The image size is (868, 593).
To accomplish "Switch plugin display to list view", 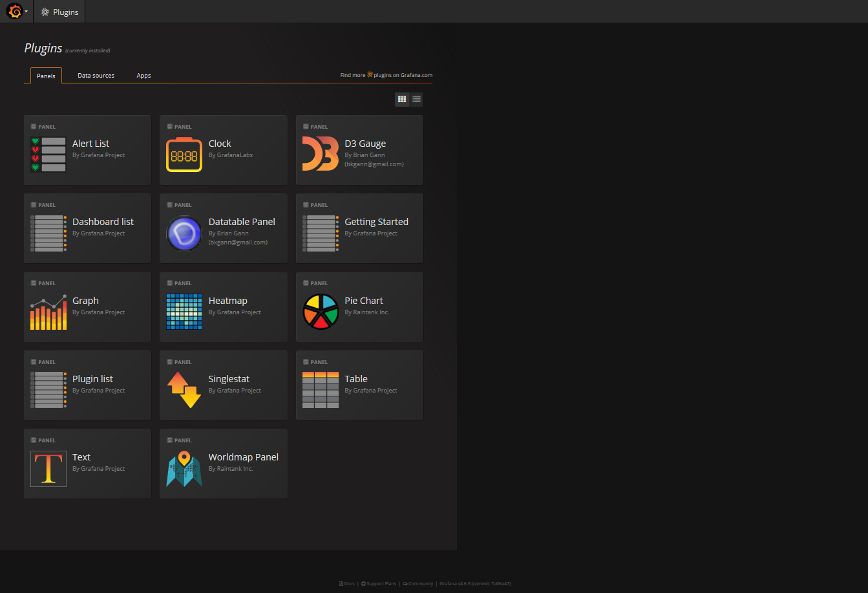I will click(416, 99).
